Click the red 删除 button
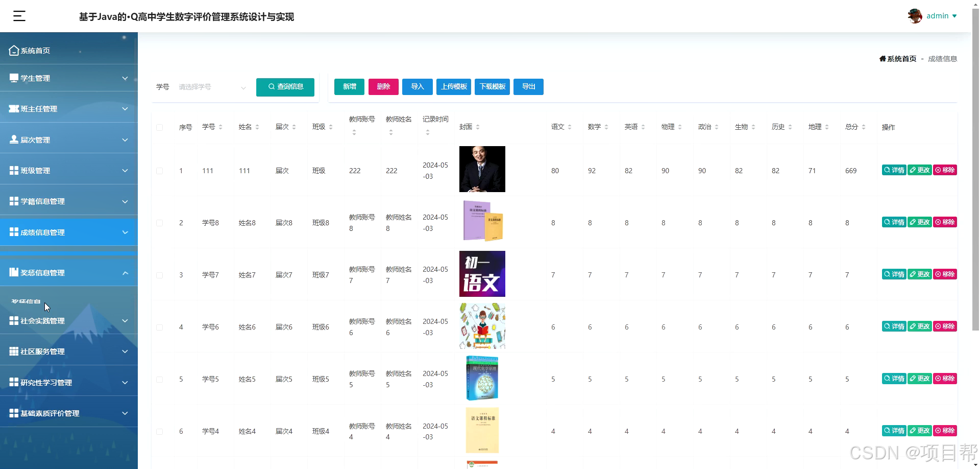Screen dimensions: 980x469 point(383,87)
